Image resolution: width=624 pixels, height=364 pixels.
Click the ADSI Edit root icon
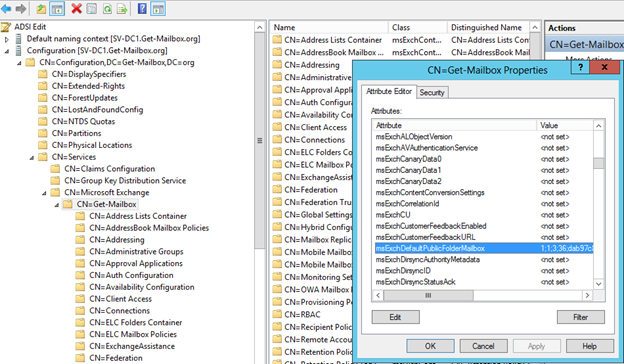[6, 27]
